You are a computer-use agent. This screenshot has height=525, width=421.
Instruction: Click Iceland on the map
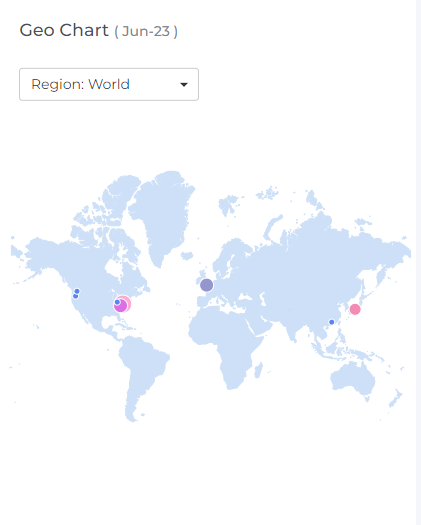[187, 256]
